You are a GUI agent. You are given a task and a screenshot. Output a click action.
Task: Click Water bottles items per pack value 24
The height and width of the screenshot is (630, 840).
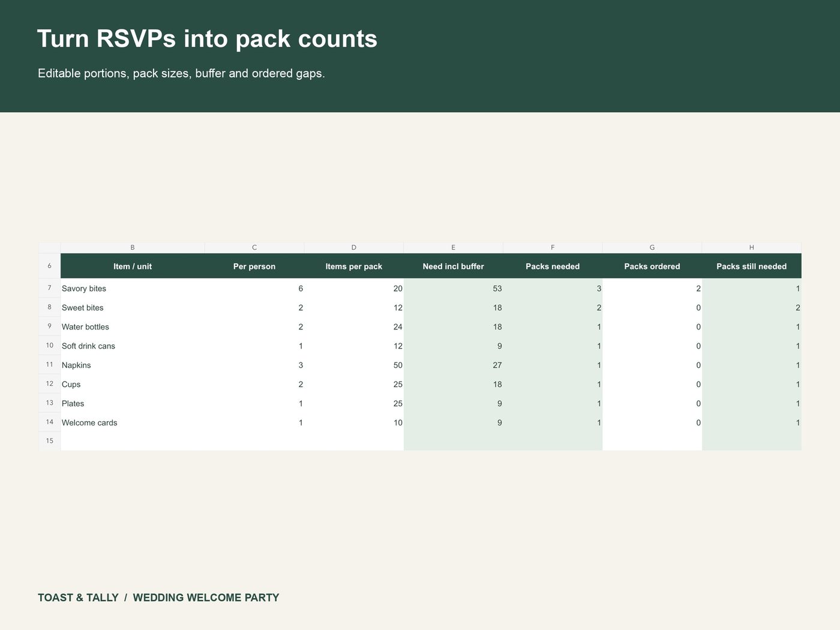(x=354, y=327)
